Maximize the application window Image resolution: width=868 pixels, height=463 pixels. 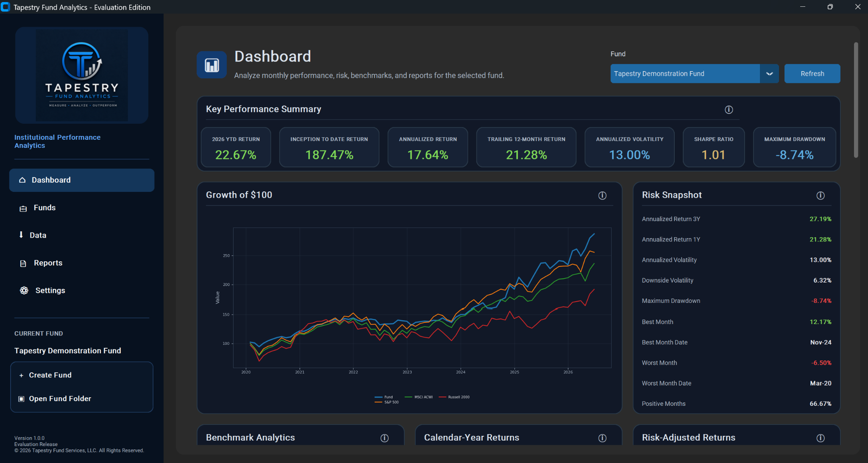[x=830, y=7]
